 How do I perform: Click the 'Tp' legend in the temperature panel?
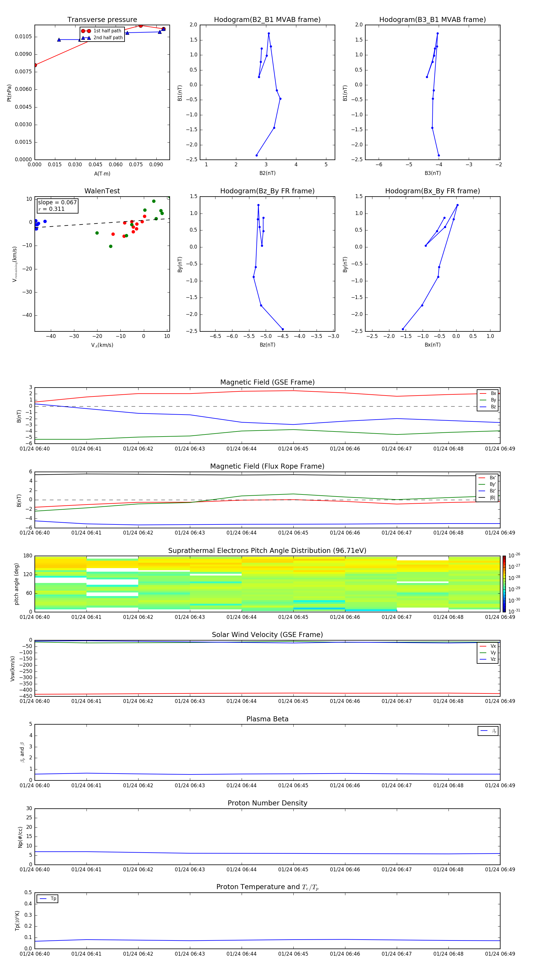(x=48, y=899)
